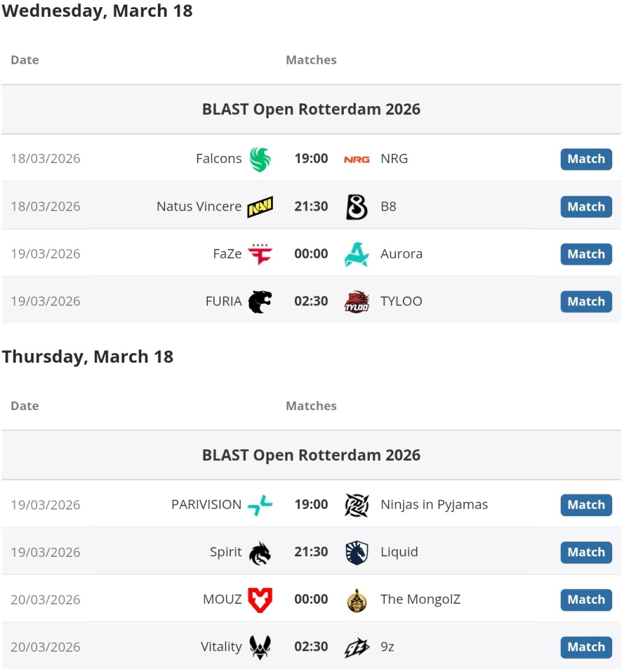Viewport: 624px width, 672px height.
Task: Click the Natus Vincere logo icon
Action: [x=260, y=207]
